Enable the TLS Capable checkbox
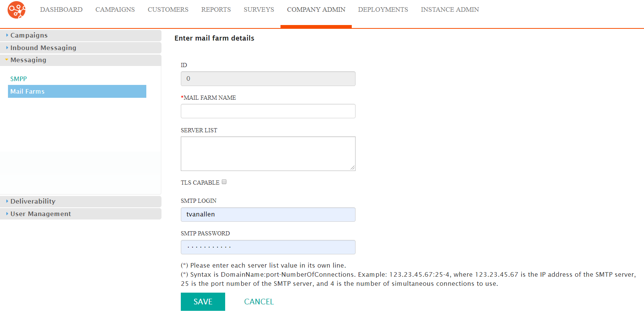 224,182
